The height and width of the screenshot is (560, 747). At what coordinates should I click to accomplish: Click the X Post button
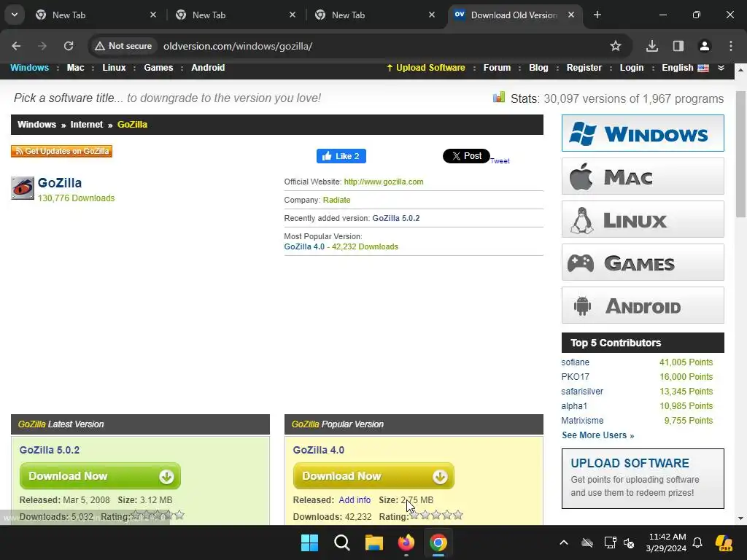[466, 156]
